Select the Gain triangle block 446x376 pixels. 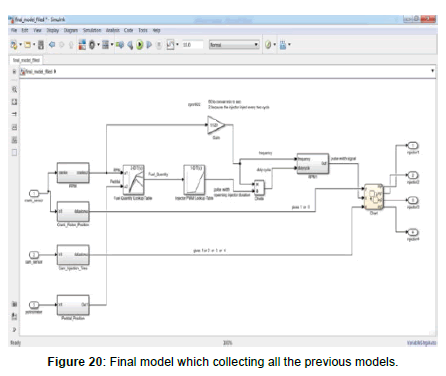pos(216,125)
